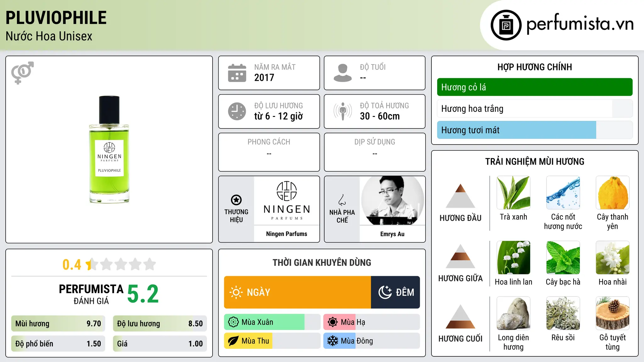Click the ĐÊM nighttime label

[x=405, y=292]
